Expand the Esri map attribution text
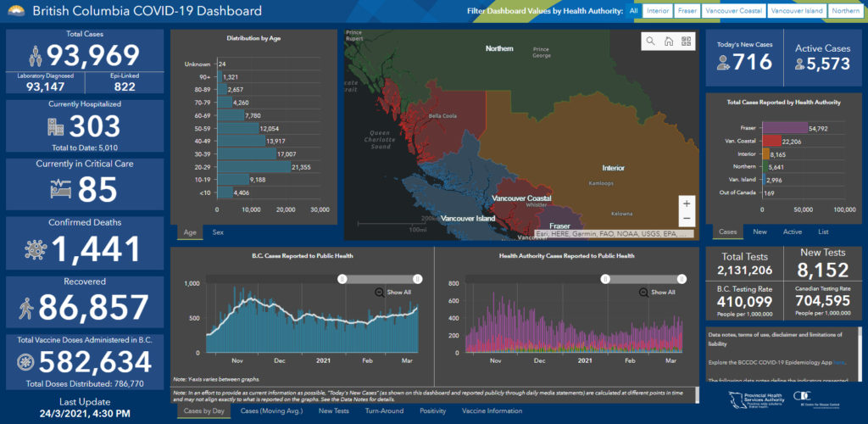 coord(614,233)
